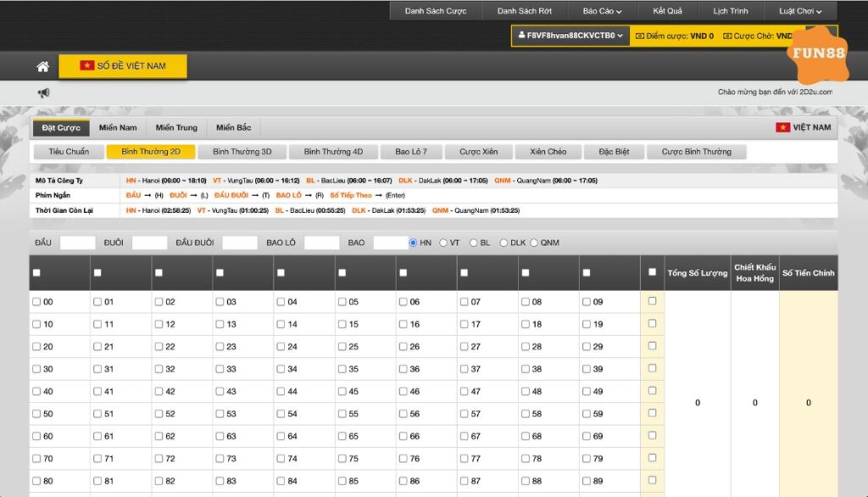This screenshot has width=868, height=497.
Task: Select the Tiêu Chuẩn bet type
Action: [69, 152]
